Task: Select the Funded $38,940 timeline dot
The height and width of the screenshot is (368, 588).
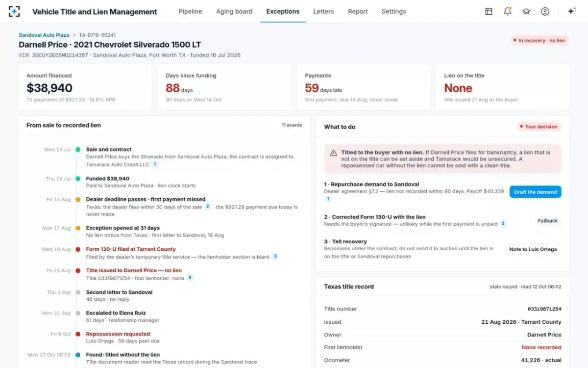Action: click(78, 179)
